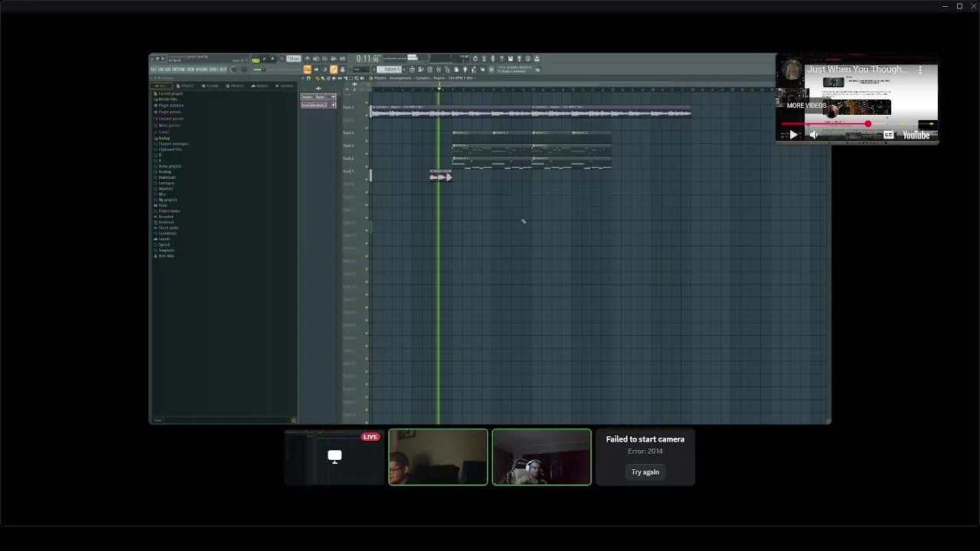Click the 0:11 song time display
The height and width of the screenshot is (551, 980).
pyautogui.click(x=367, y=59)
